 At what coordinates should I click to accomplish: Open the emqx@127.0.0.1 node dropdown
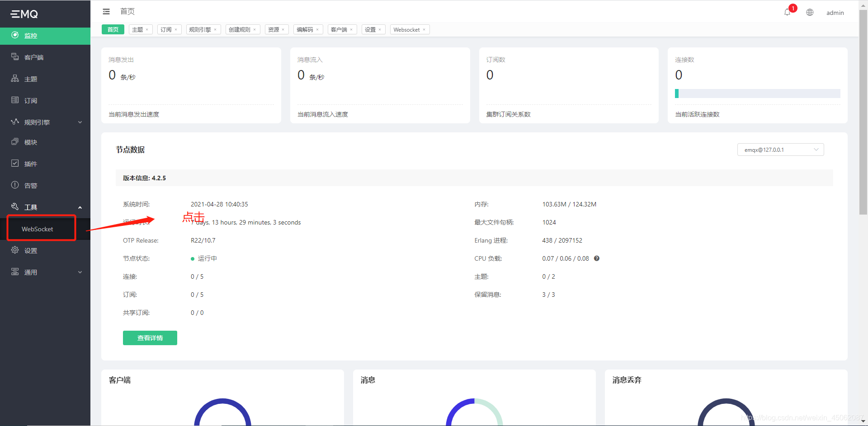pyautogui.click(x=780, y=150)
